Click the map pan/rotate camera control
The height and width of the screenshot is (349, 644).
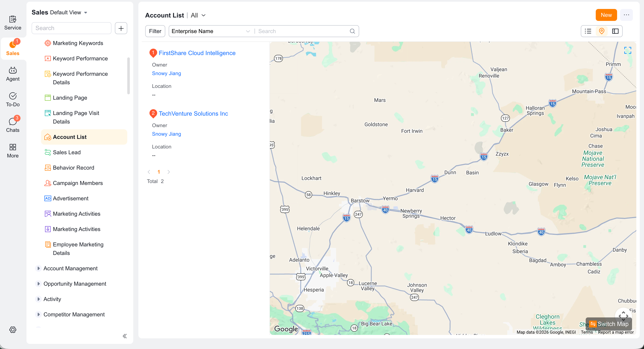(623, 316)
